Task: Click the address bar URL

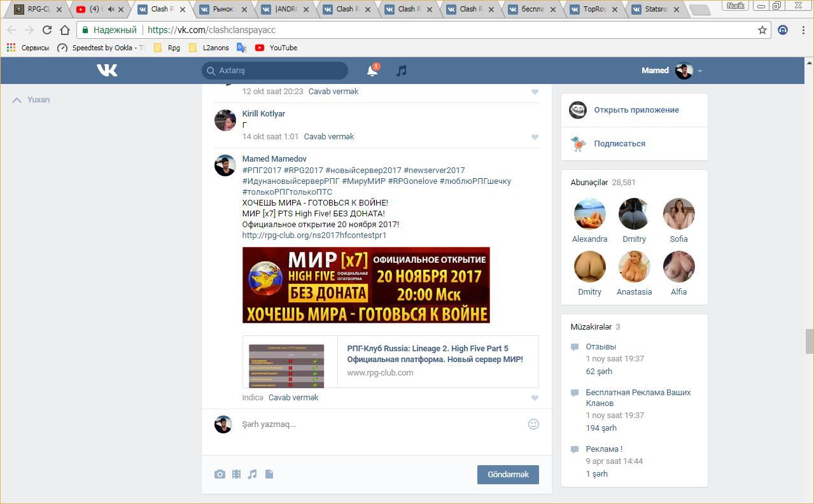Action: [211, 30]
